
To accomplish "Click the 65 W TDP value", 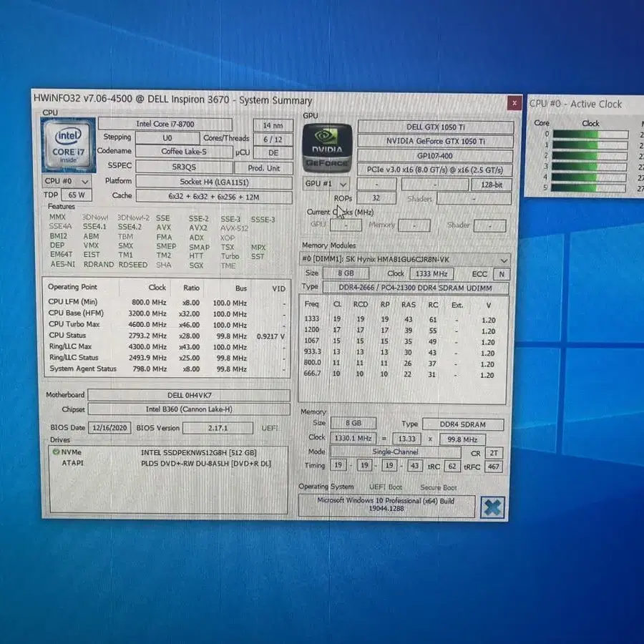I will click(x=77, y=195).
